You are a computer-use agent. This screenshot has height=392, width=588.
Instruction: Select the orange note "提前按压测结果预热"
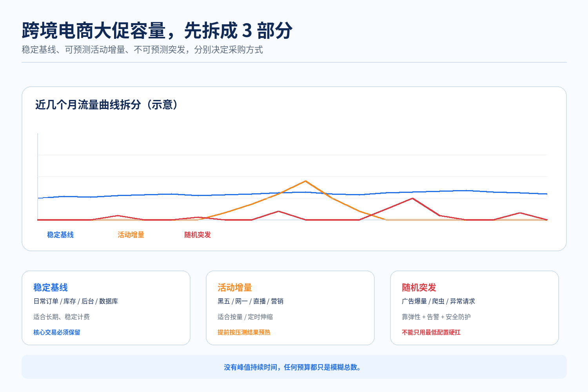pos(244,332)
